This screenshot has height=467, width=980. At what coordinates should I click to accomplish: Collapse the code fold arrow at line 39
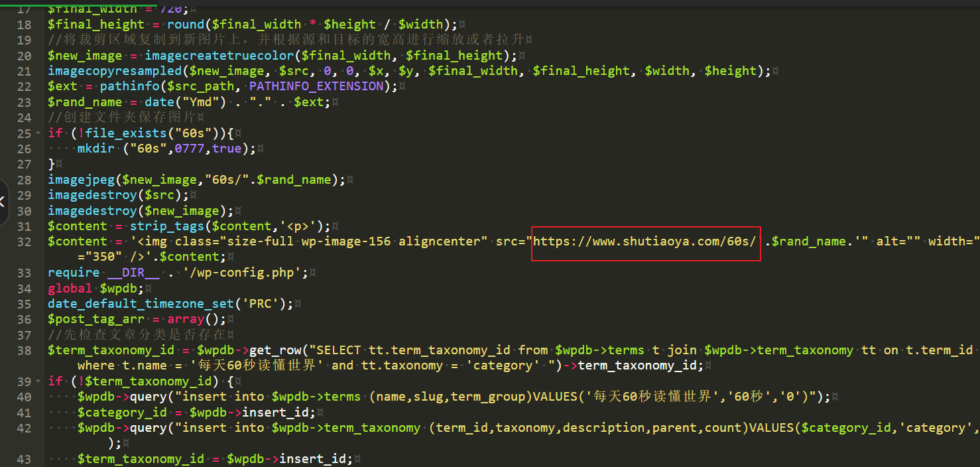coord(38,381)
